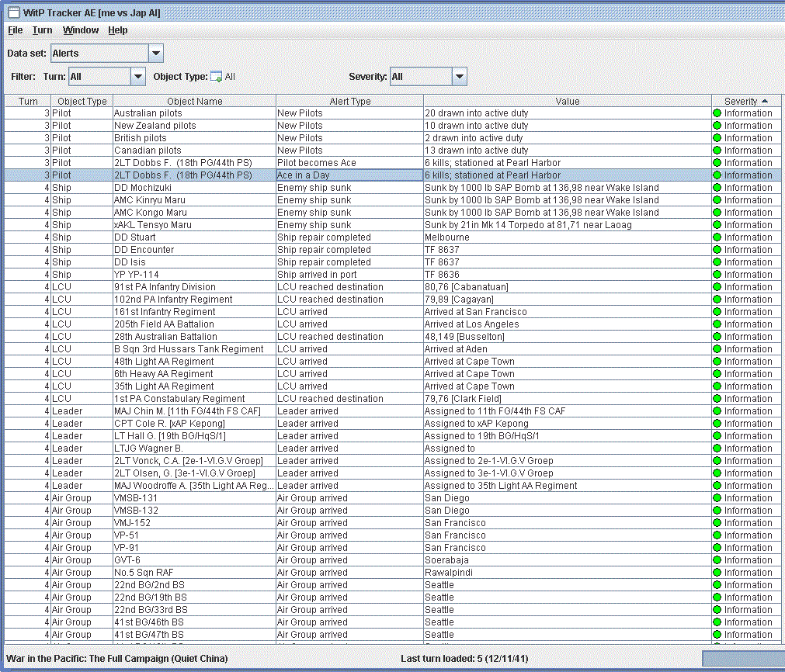Open the Window menu
The height and width of the screenshot is (672, 785).
coord(81,30)
